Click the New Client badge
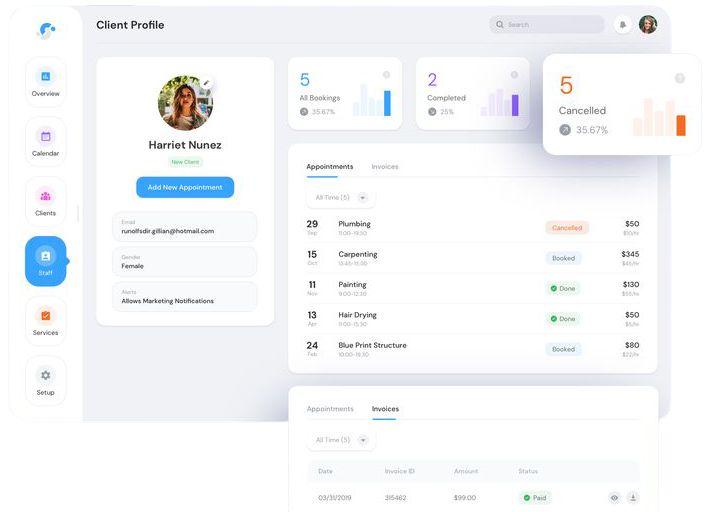Viewport: 708px width, 512px height. (x=185, y=162)
